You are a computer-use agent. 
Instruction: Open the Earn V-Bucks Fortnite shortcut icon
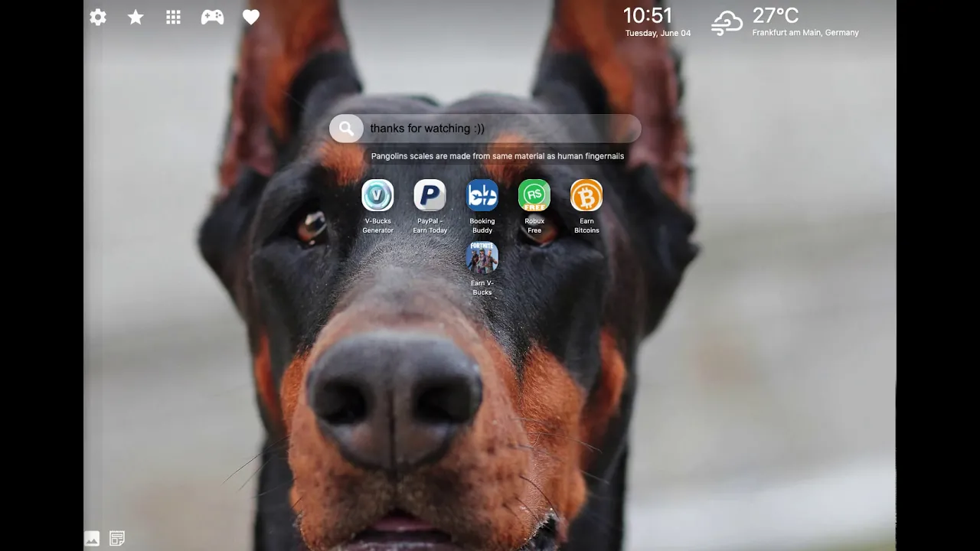(x=482, y=257)
